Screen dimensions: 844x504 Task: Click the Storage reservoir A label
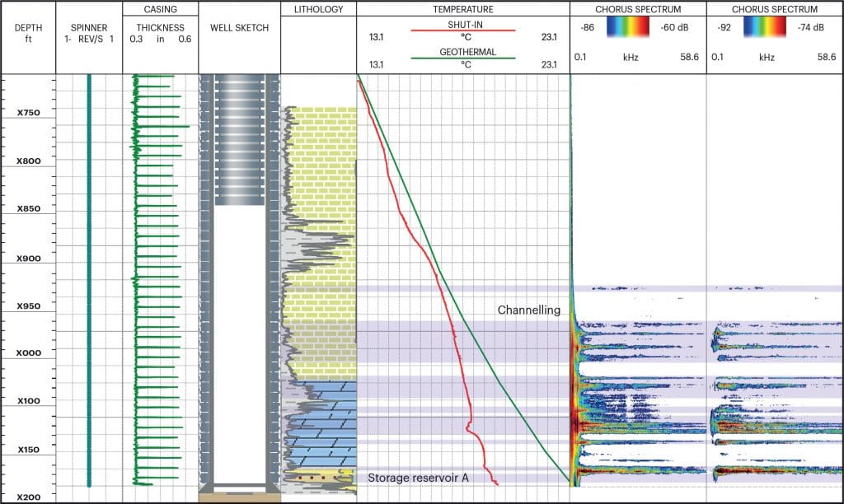[418, 478]
